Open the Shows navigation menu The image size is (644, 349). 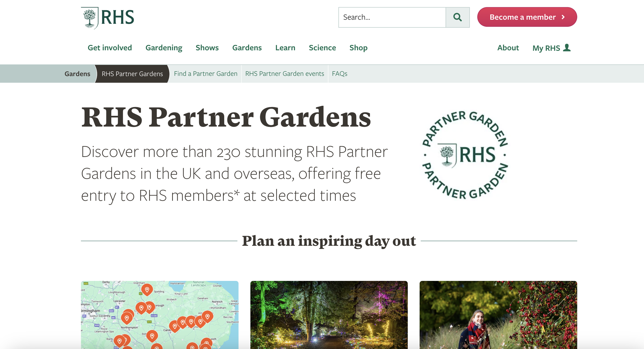207,48
